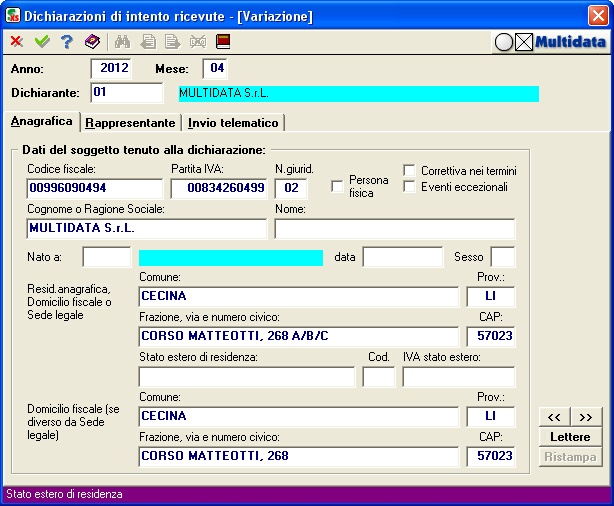Click the purple book manual icon
This screenshot has height=506, width=614.
click(92, 41)
